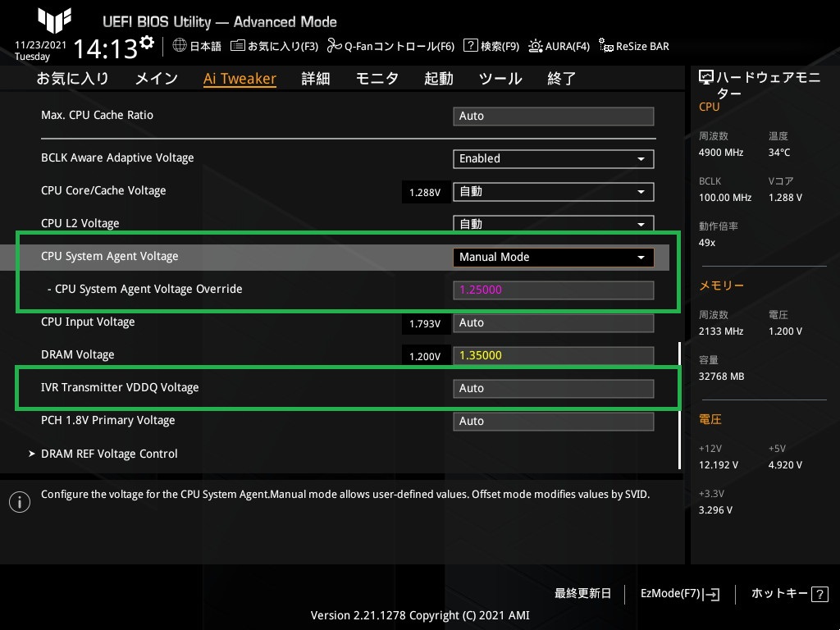Image resolution: width=840 pixels, height=630 pixels.
Task: Open the モニタ tab
Action: pos(377,78)
